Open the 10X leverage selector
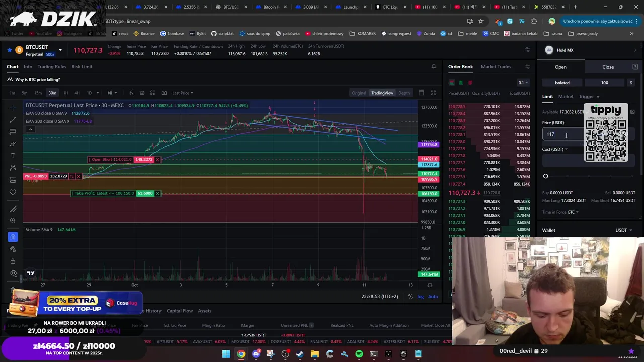The height and width of the screenshot is (362, 644). click(x=605, y=83)
